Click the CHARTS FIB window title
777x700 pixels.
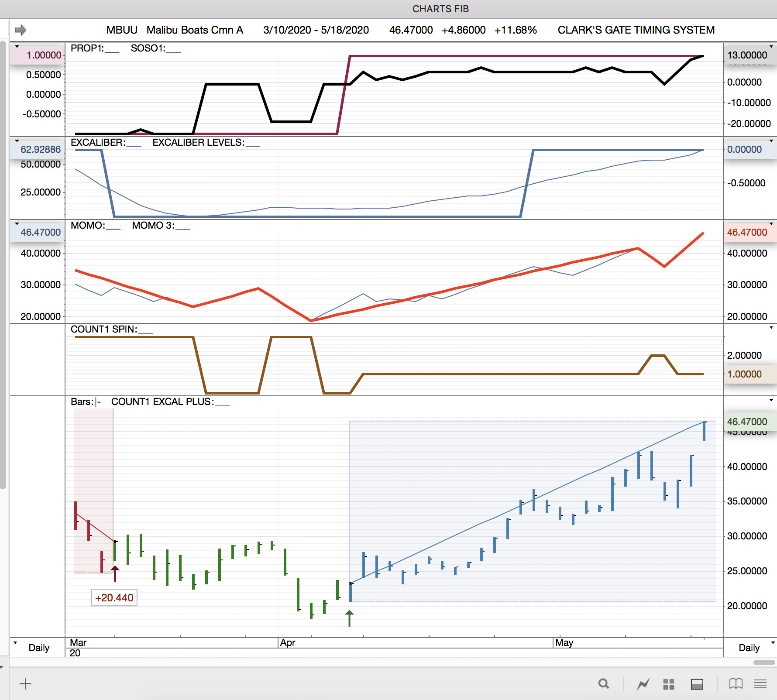tap(440, 9)
